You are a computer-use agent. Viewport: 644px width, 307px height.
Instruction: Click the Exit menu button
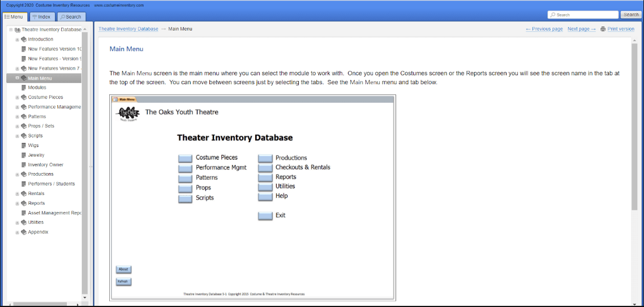(265, 217)
